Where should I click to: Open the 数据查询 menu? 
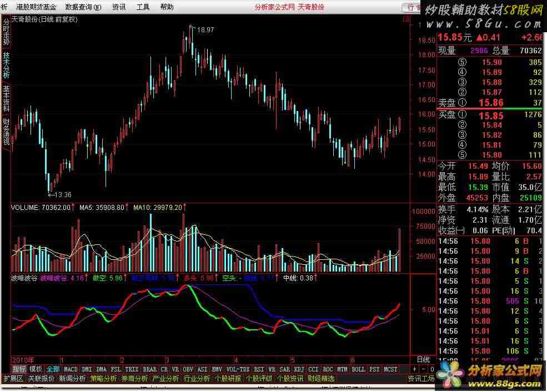[83, 7]
